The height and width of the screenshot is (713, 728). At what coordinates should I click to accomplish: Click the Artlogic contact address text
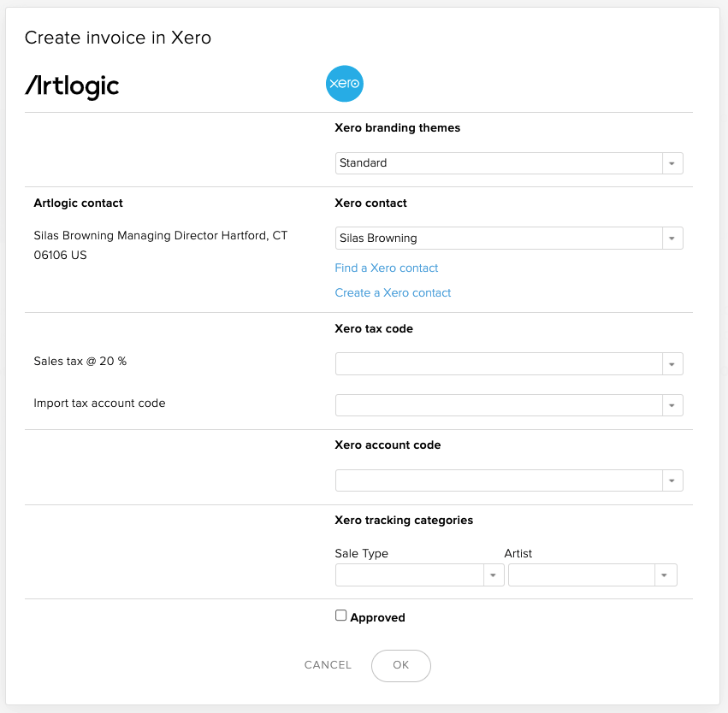tap(161, 245)
